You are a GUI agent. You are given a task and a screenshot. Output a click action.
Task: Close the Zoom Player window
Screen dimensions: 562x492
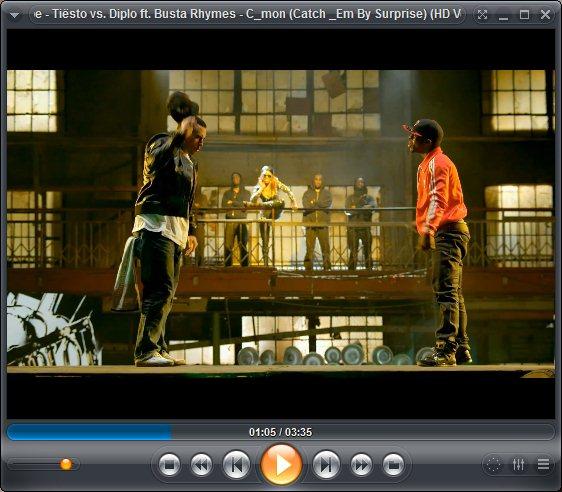point(545,15)
